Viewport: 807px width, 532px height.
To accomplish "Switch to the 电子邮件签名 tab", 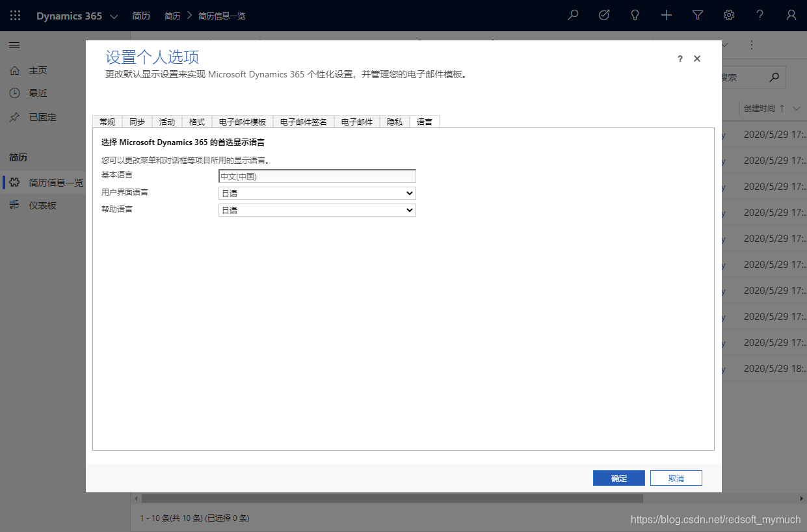I will click(304, 122).
